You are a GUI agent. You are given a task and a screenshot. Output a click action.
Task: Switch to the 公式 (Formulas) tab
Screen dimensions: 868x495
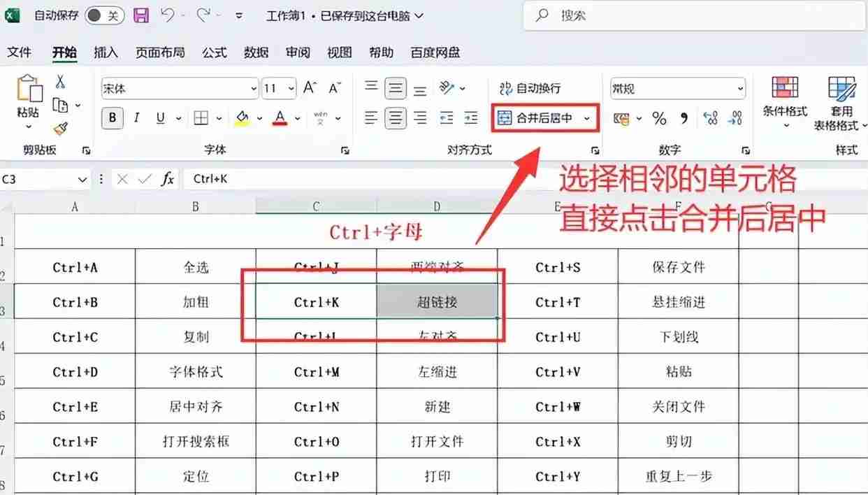coord(215,52)
